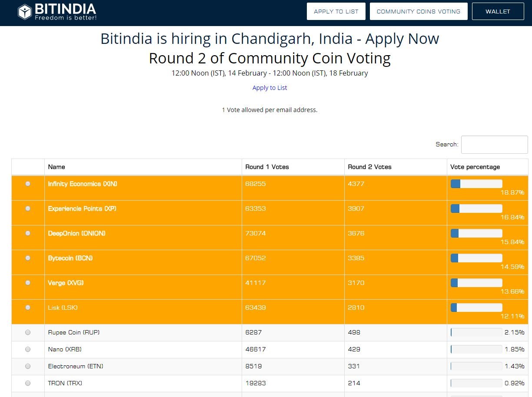532x397 pixels.
Task: Select the Nano (XRB) radio button
Action: [x=28, y=349]
